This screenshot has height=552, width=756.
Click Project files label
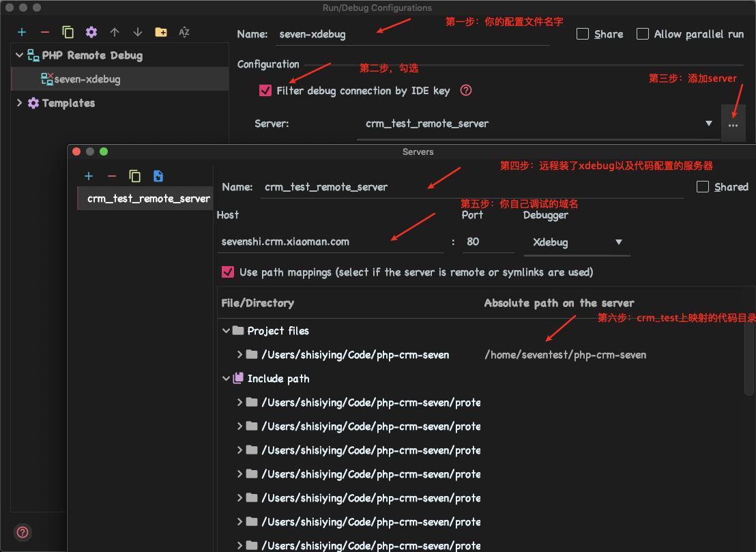pyautogui.click(x=278, y=331)
